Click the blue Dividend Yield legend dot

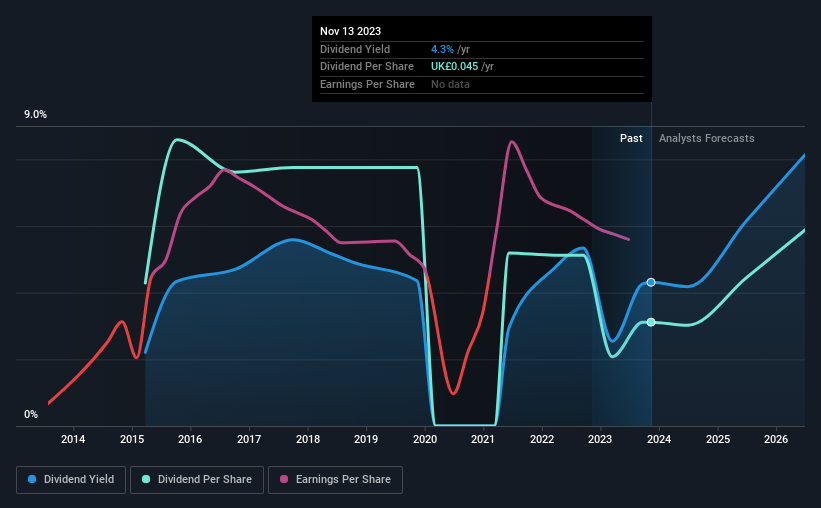click(x=32, y=479)
